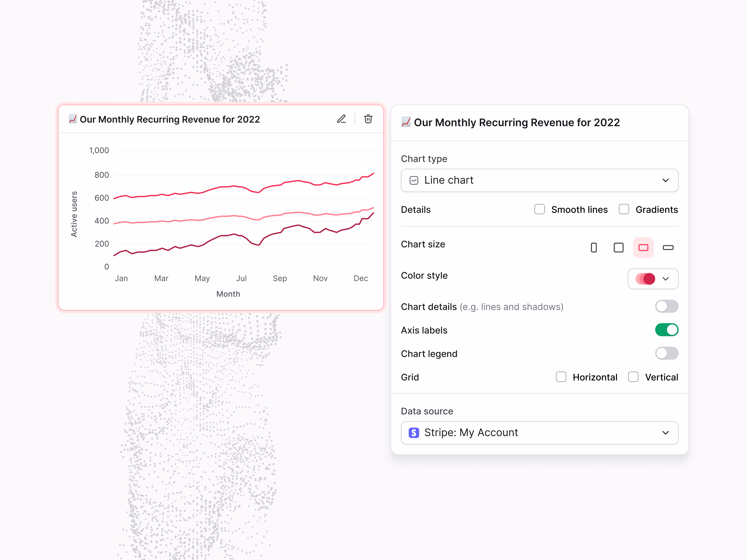The width and height of the screenshot is (747, 560).
Task: Click the chart card title text
Action: pyautogui.click(x=170, y=119)
